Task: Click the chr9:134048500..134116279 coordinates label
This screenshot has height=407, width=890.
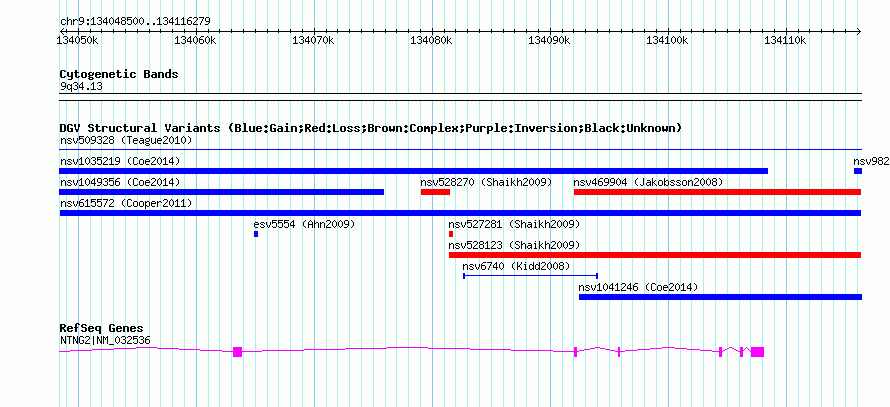Action: (x=135, y=22)
